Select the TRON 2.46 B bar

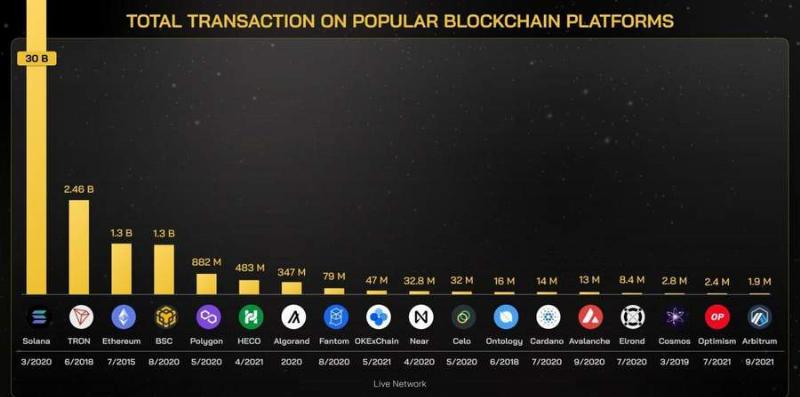79,247
